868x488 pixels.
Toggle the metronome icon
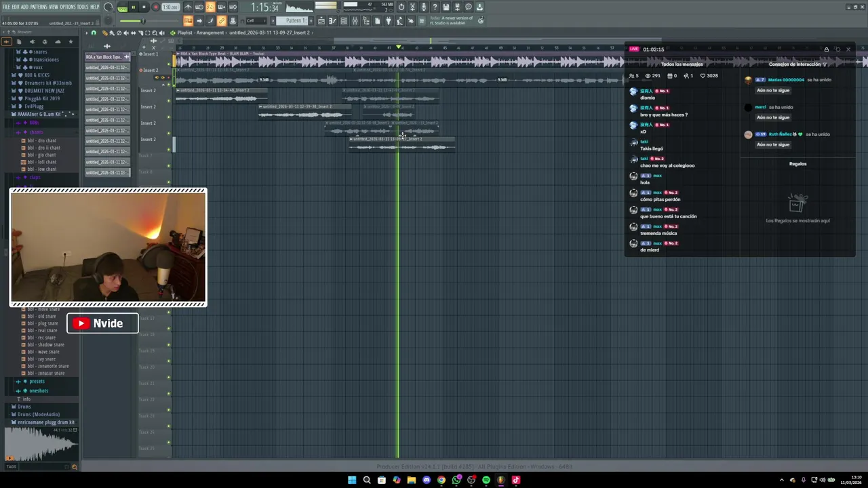click(x=188, y=7)
